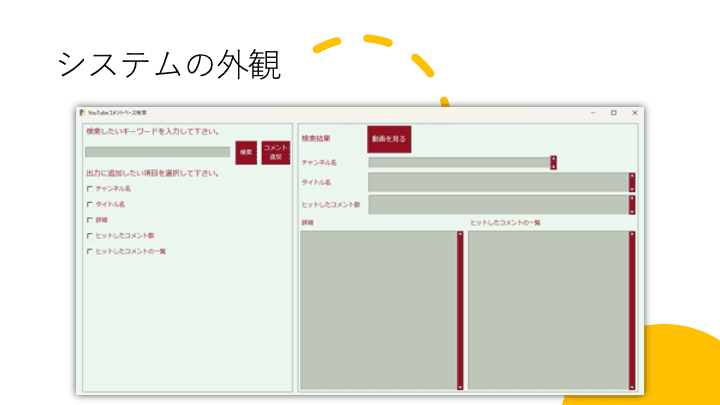Click the down arrow of 詳細 scrollbar
Viewport: 720px width, 405px height.
(460, 387)
